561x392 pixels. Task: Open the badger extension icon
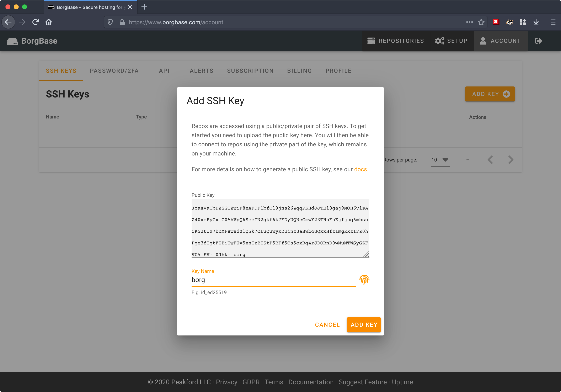point(509,22)
